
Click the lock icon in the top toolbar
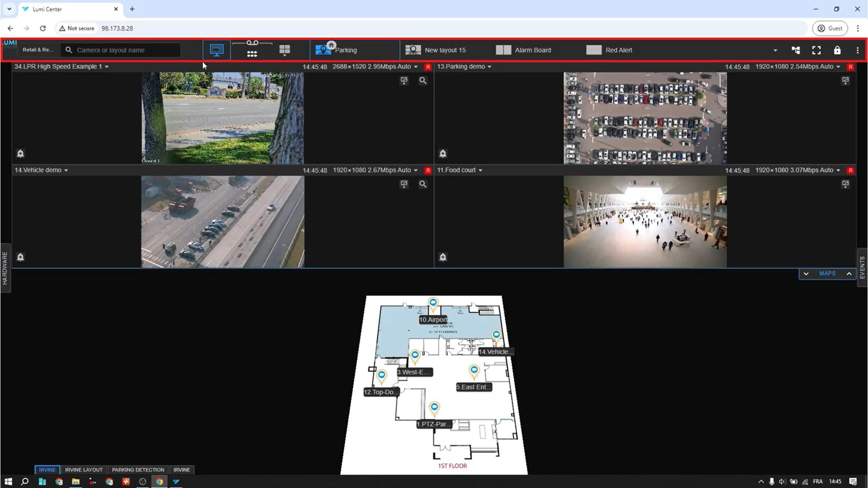coord(837,50)
